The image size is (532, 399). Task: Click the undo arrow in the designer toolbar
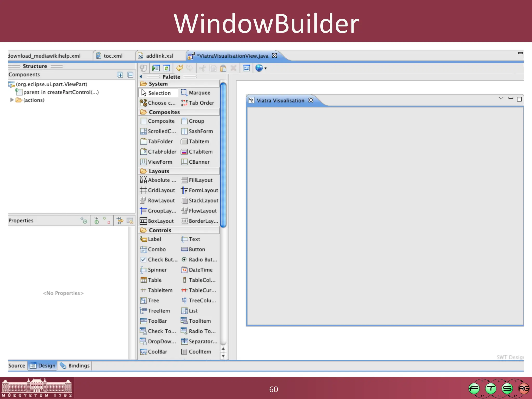click(x=179, y=68)
